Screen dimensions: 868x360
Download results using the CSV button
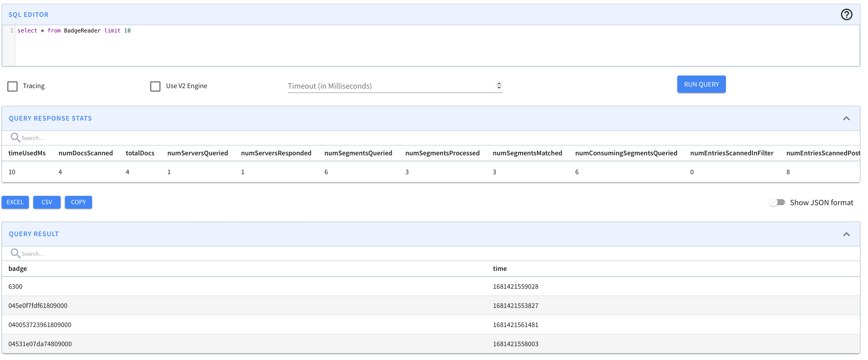pos(47,202)
